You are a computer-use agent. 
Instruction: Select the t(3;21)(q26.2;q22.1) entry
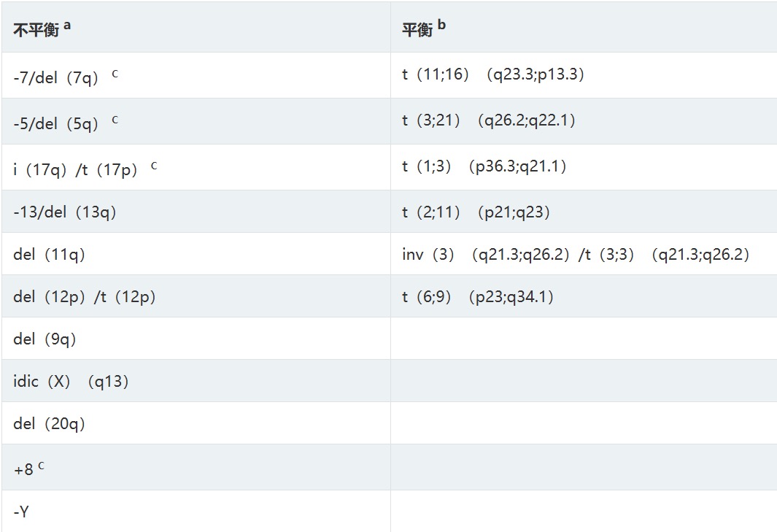489,121
